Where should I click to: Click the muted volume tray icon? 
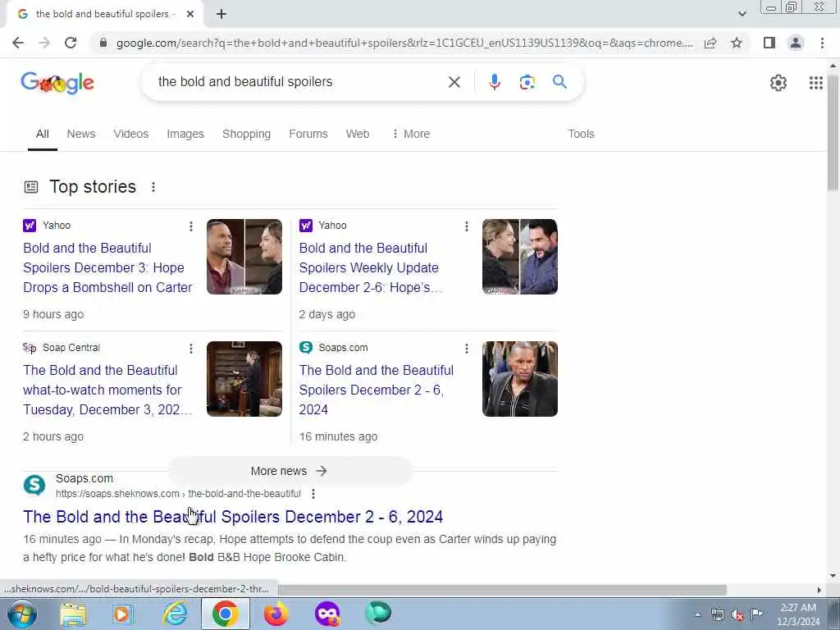[737, 614]
